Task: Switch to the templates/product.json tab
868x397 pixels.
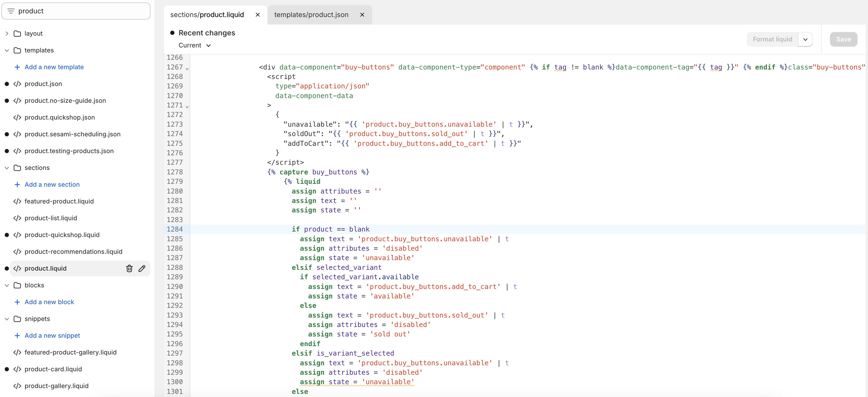Action: [311, 15]
